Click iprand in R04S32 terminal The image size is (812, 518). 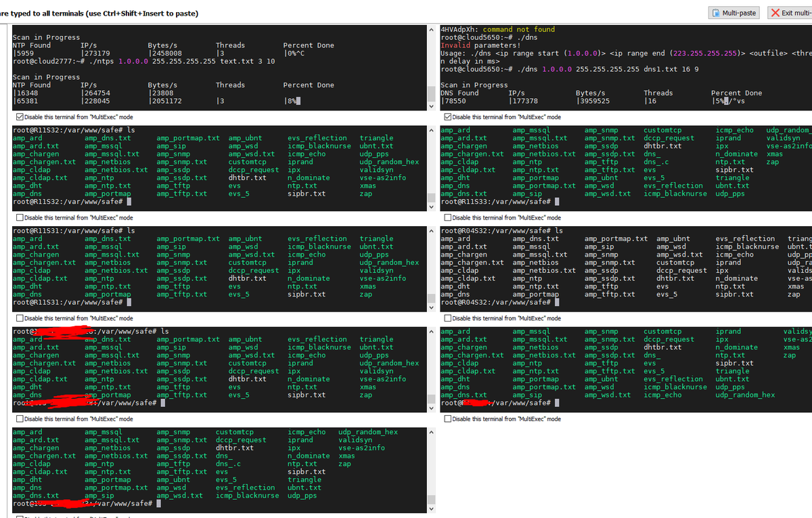tap(729, 263)
